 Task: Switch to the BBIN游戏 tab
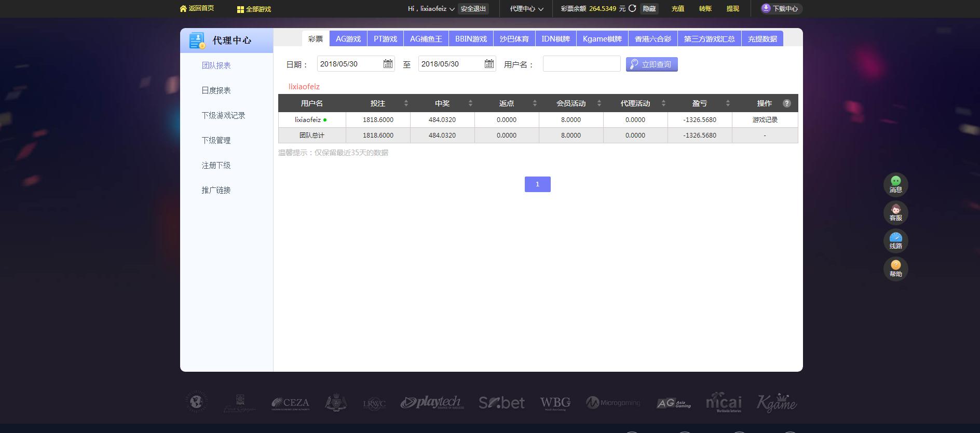coord(471,39)
